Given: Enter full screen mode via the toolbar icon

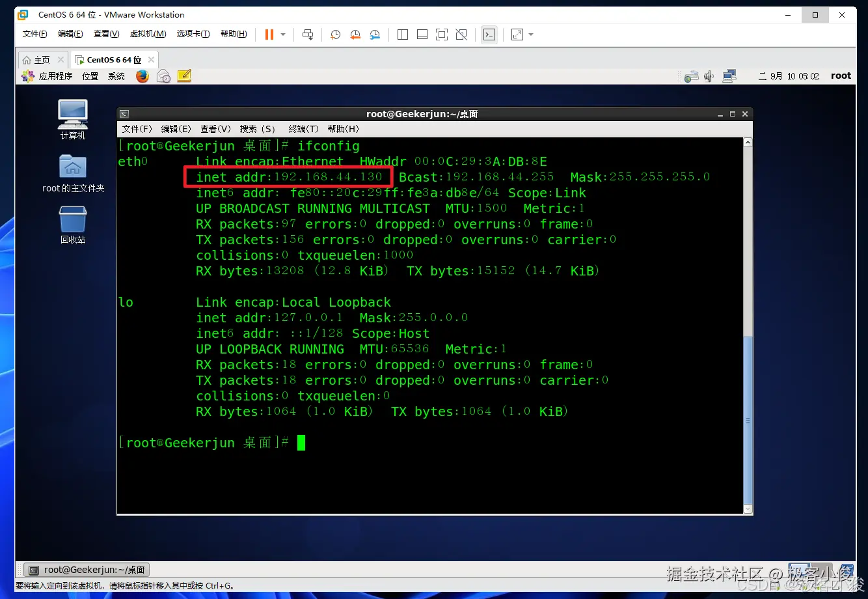Looking at the screenshot, I should click(442, 35).
